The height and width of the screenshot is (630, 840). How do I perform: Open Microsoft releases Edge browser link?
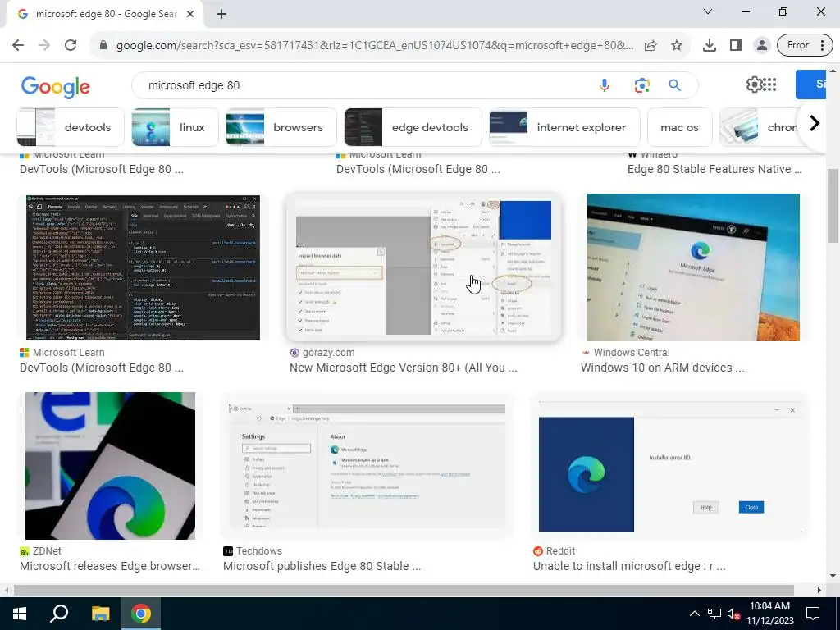pos(110,566)
